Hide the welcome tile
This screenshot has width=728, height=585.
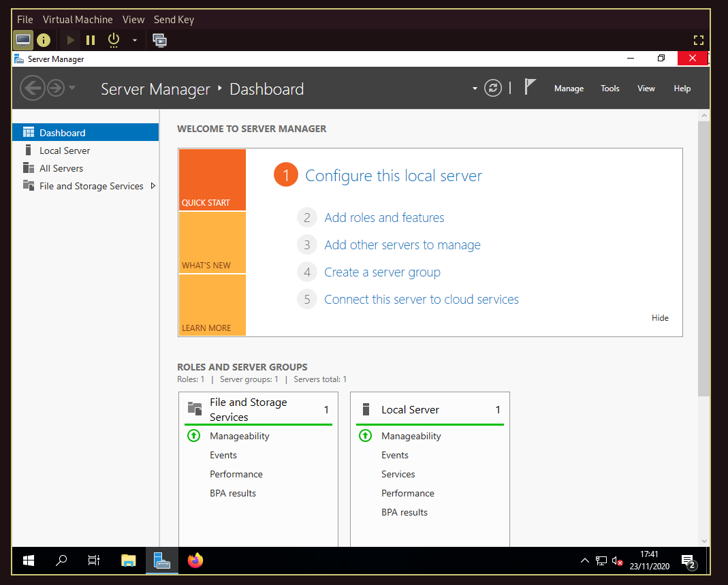tap(660, 317)
